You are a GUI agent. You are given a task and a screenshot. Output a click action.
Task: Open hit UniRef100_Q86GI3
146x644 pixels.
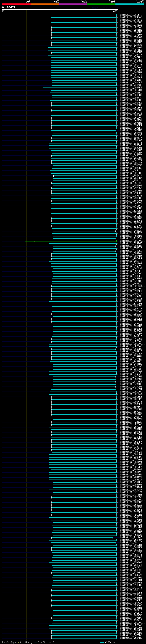(131, 261)
